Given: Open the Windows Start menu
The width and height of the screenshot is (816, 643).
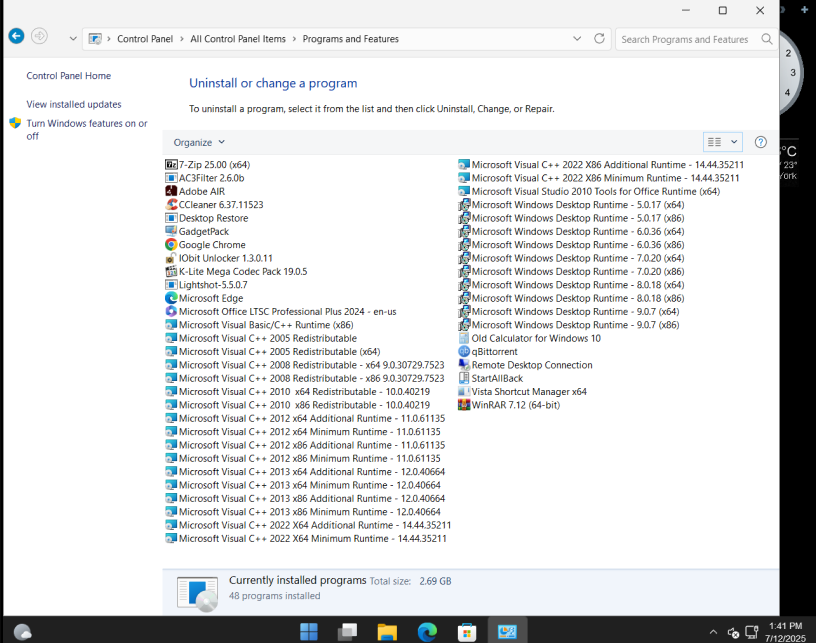Looking at the screenshot, I should click(309, 632).
